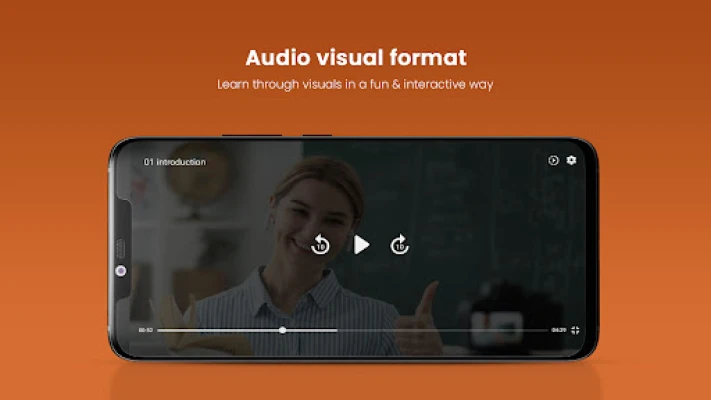The width and height of the screenshot is (711, 400).
Task: Click the elapsed time label
Action: click(x=146, y=330)
